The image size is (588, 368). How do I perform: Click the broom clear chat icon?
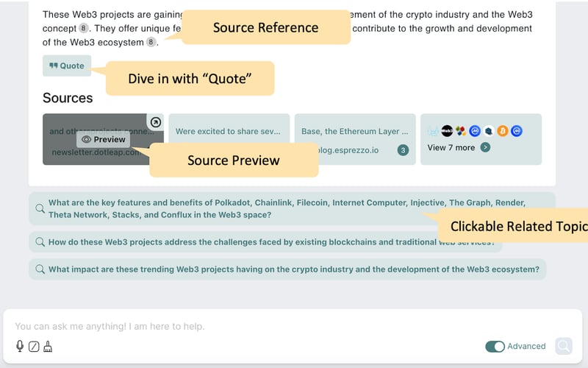coord(47,346)
